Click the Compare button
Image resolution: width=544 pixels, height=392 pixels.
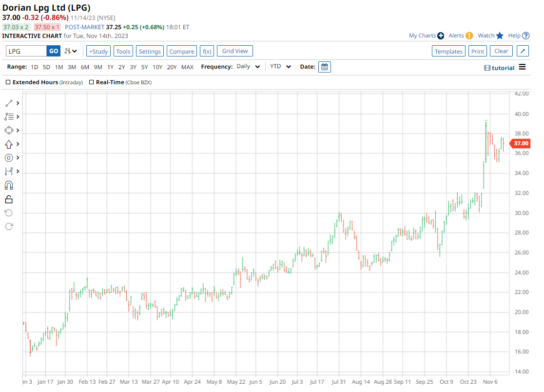[182, 51]
